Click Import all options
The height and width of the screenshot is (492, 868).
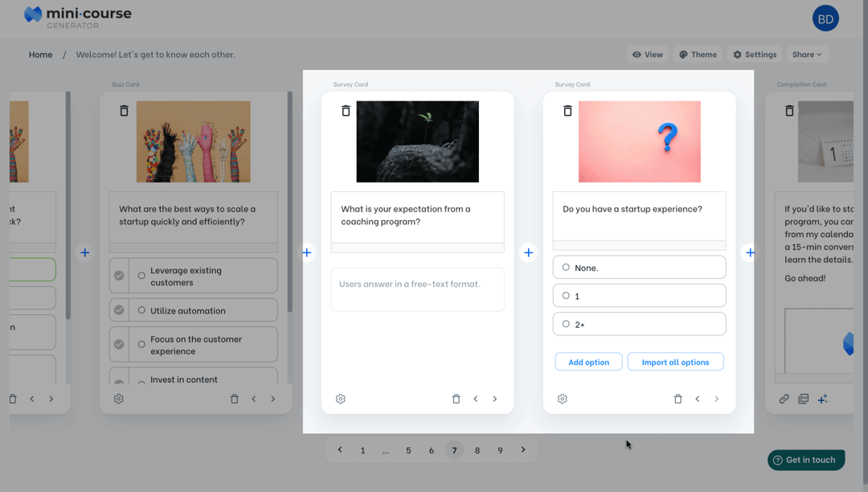pyautogui.click(x=675, y=362)
